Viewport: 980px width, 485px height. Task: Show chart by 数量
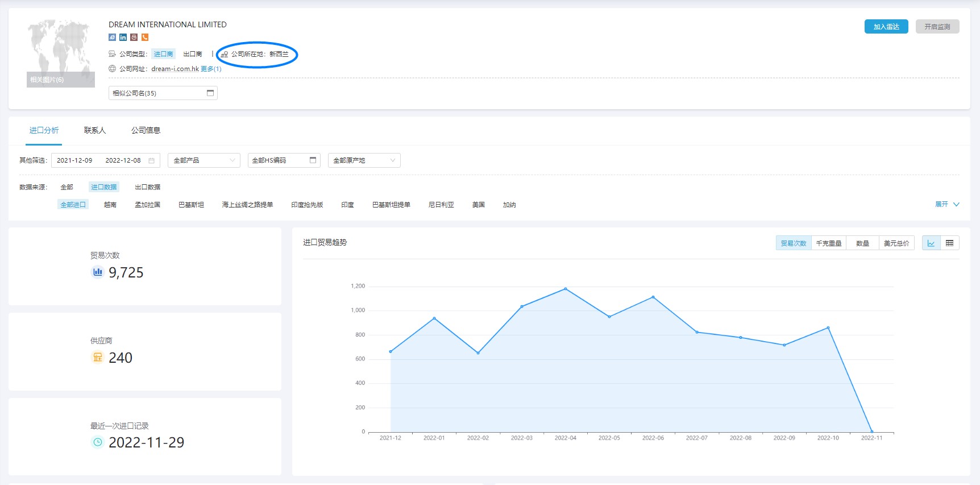click(863, 243)
